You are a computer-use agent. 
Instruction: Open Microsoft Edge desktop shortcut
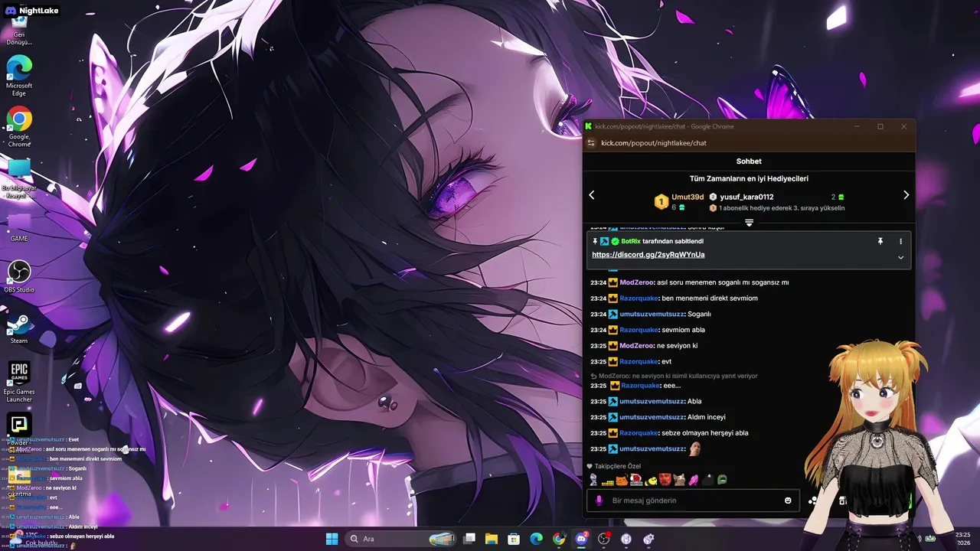tap(19, 75)
